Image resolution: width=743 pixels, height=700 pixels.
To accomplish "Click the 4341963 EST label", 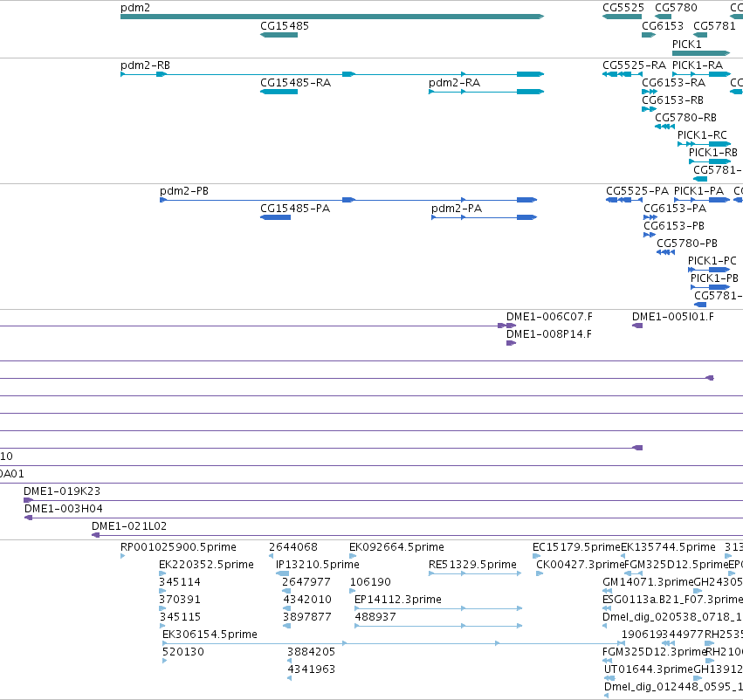I will click(312, 669).
